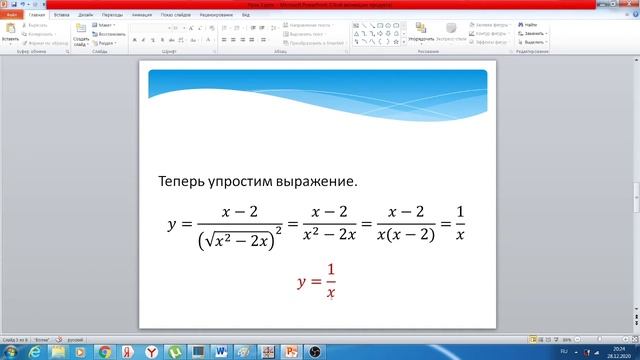Open the Переходы ribbon tab
The image size is (640, 360).
coord(112,15)
